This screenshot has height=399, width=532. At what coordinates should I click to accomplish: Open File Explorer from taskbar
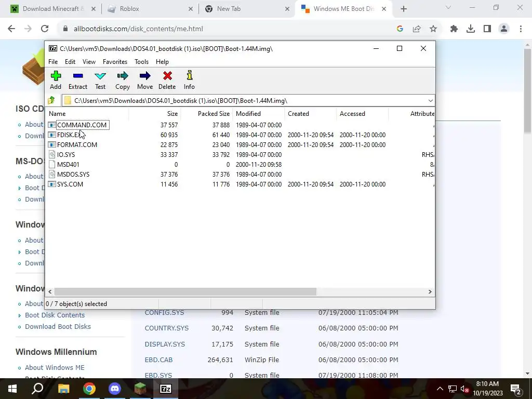pos(63,389)
